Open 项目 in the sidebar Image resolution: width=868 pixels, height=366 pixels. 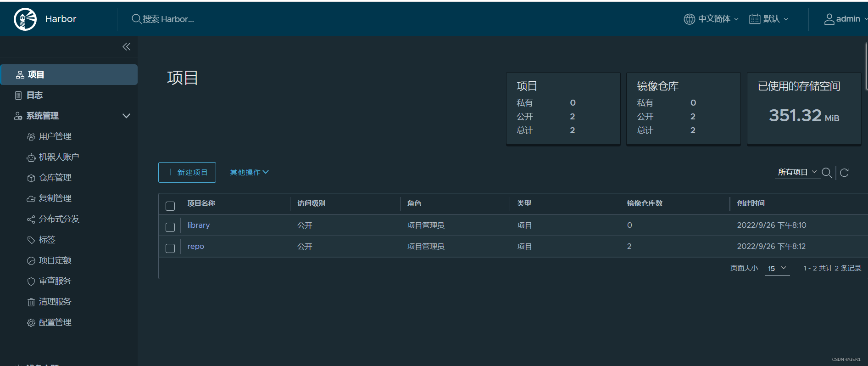click(69, 75)
